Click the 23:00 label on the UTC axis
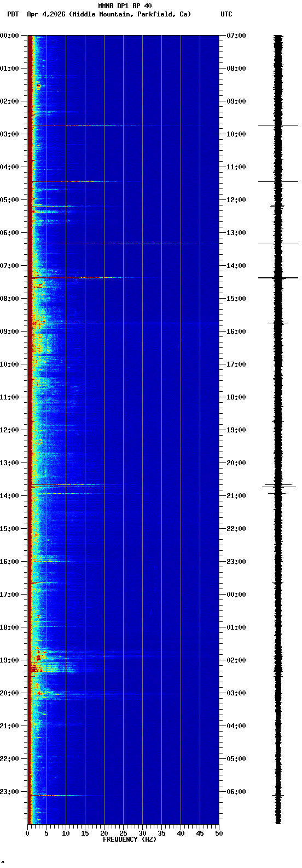Viewport: 302px width, 868px height. (236, 562)
